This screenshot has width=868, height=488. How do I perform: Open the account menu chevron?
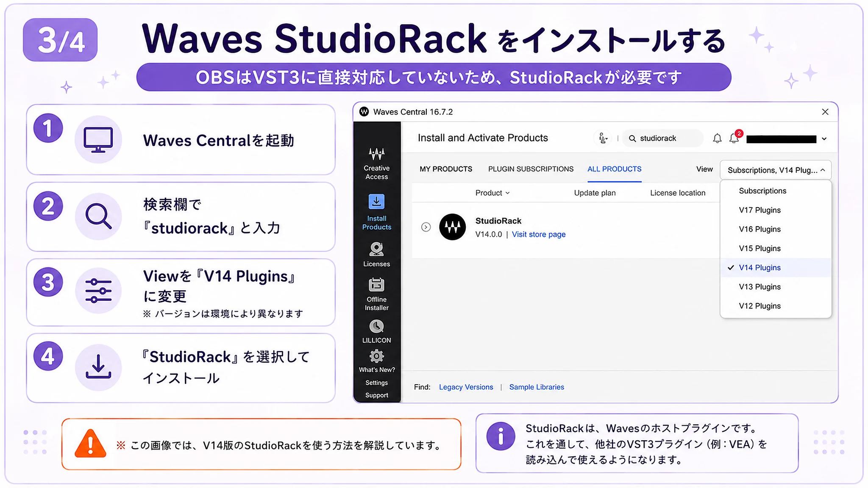point(824,139)
